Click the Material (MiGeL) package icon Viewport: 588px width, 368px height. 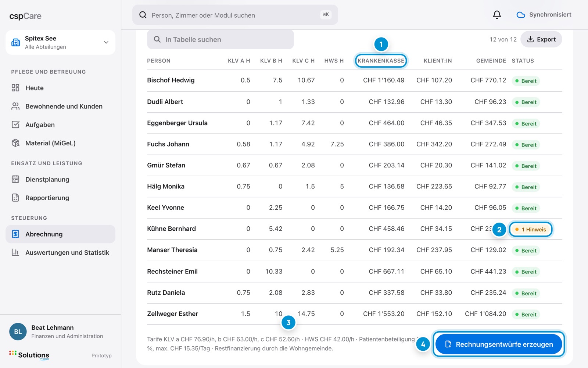click(15, 143)
